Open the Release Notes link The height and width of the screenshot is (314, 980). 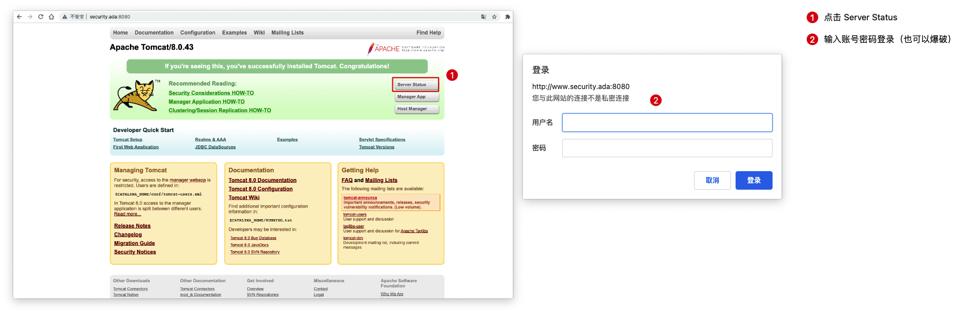(x=132, y=226)
